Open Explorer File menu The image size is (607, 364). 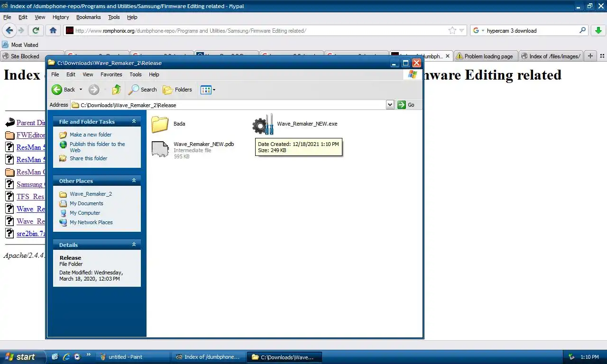[x=55, y=74]
